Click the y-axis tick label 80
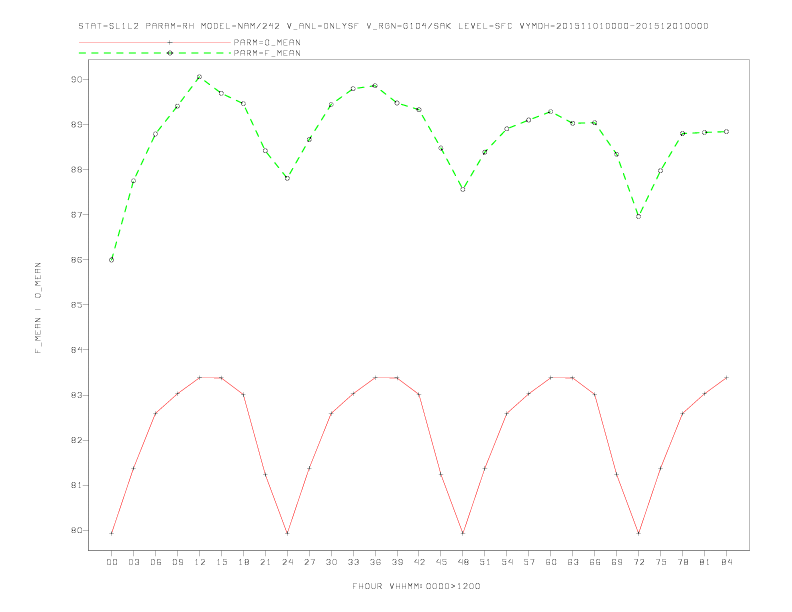 point(77,530)
